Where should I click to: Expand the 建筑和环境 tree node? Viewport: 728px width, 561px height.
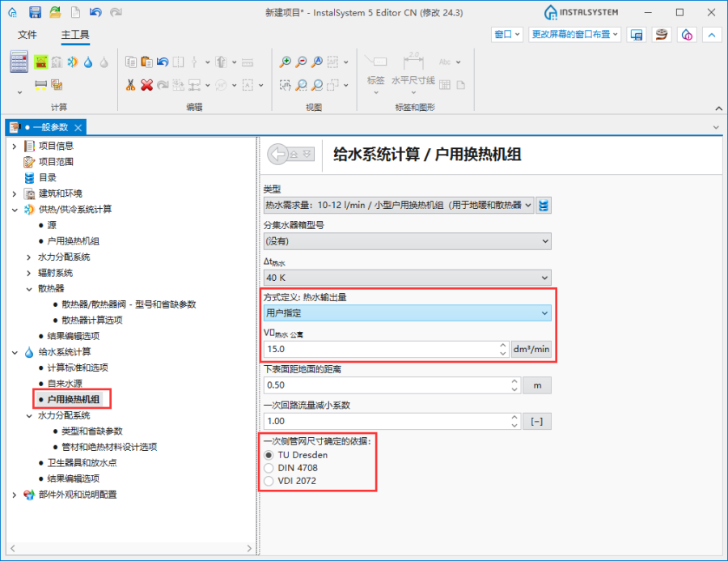point(15,193)
